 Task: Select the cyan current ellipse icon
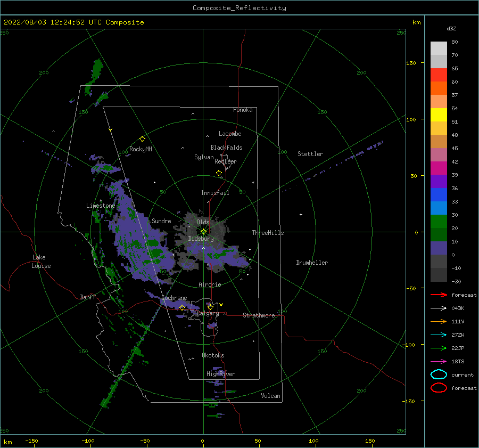tap(439, 374)
